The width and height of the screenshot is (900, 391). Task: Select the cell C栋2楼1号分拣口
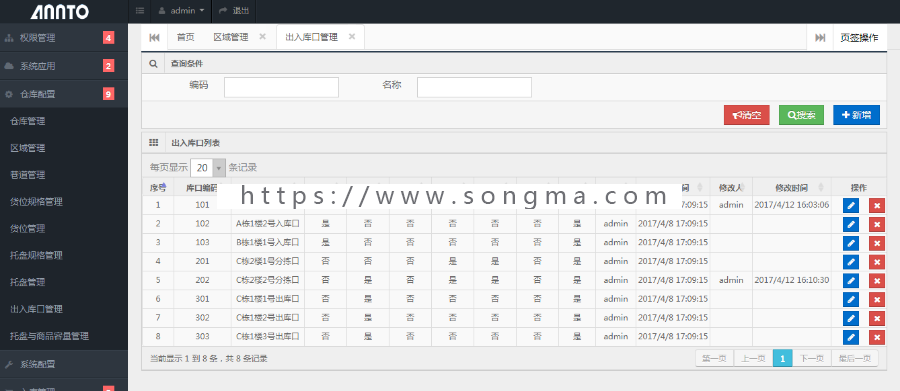pos(267,261)
